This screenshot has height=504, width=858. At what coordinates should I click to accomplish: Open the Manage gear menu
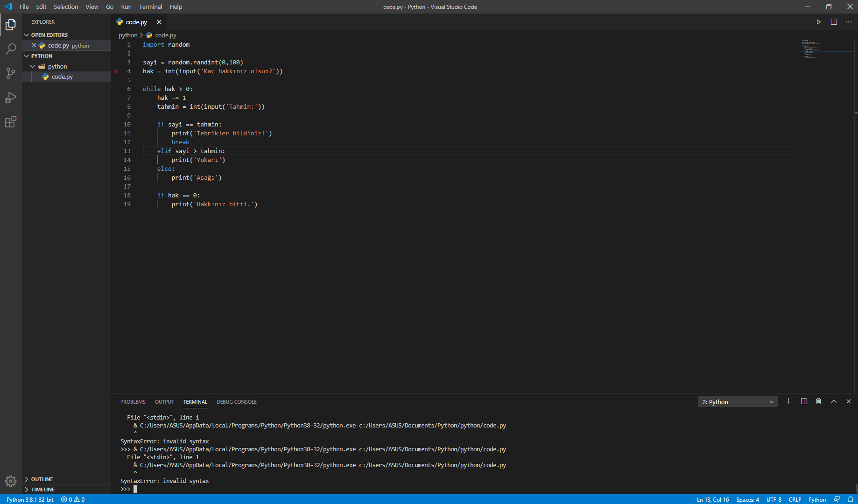pos(11,481)
